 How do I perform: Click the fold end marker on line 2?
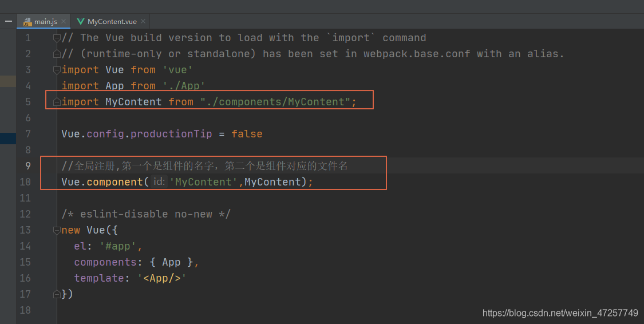click(57, 54)
